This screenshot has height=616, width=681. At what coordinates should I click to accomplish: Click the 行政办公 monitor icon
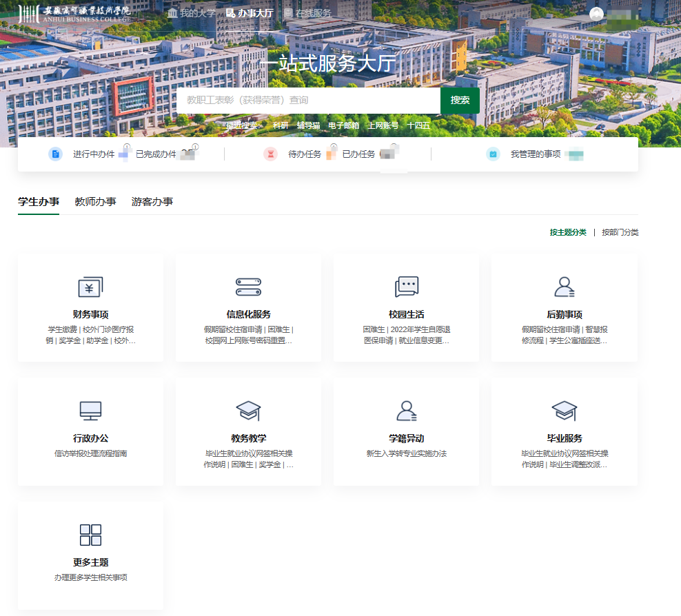(90, 411)
